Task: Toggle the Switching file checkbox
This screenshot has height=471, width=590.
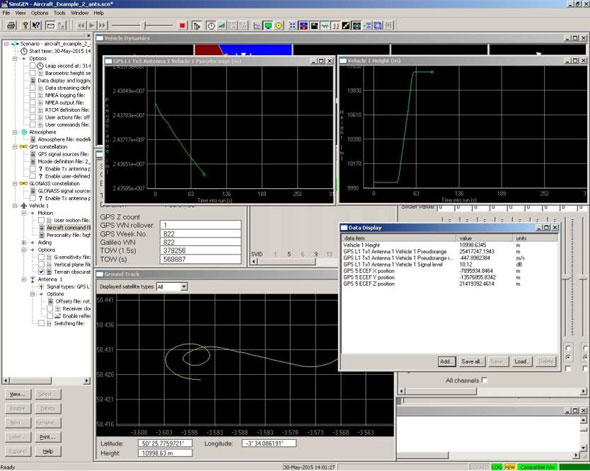Action: [41, 323]
